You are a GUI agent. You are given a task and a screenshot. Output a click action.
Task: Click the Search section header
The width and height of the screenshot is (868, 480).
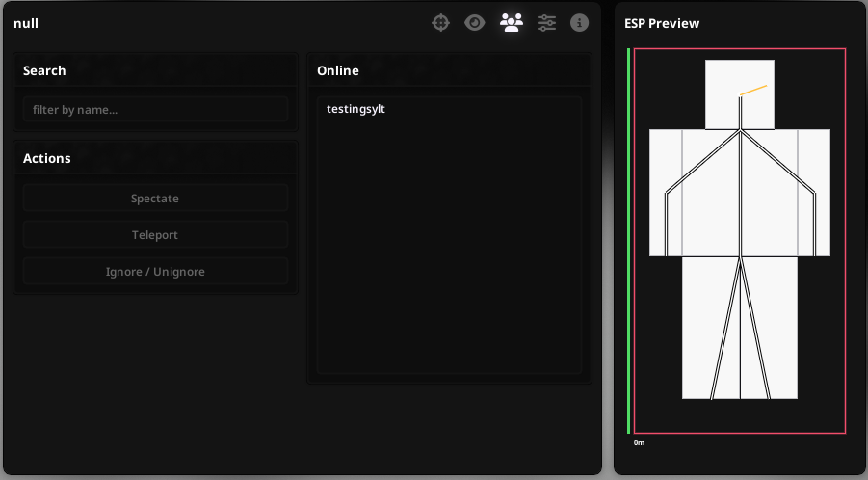[x=44, y=70]
